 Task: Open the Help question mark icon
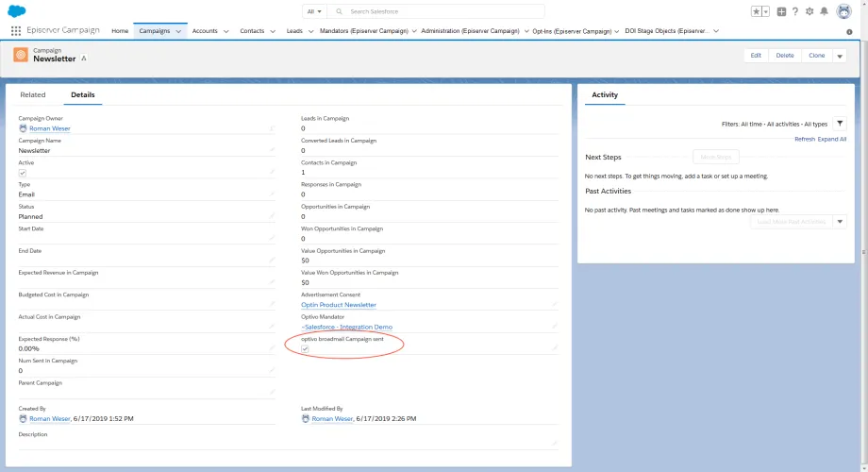795,11
